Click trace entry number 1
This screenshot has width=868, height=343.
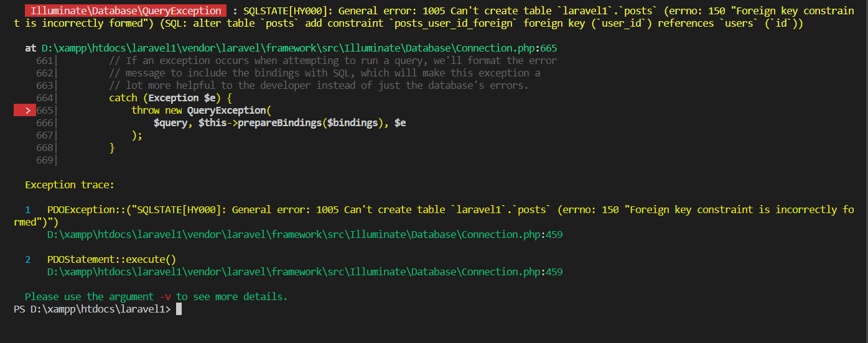click(28, 209)
